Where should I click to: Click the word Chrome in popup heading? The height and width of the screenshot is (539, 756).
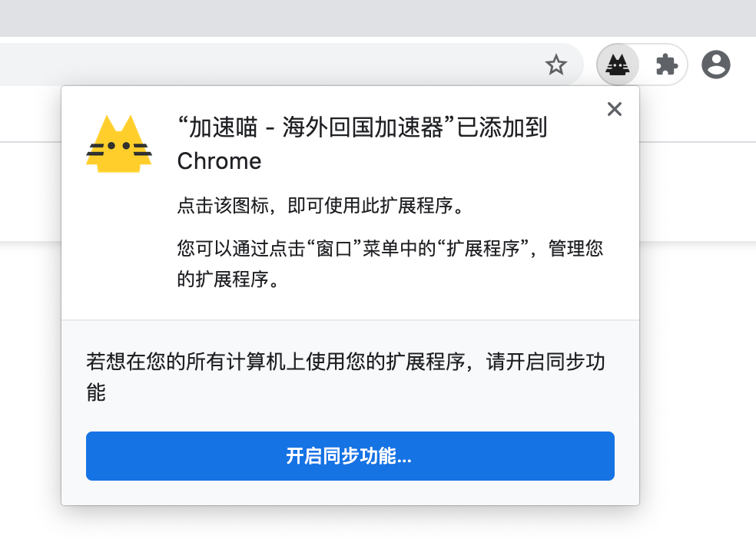[x=219, y=161]
